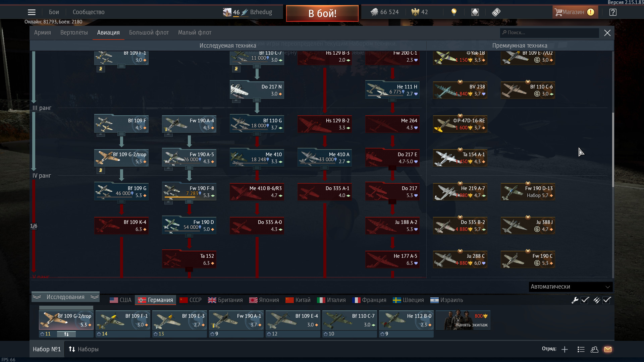This screenshot has width=644, height=362.
Task: Click Нанять экипаж to hire crew
Action: 463,320
